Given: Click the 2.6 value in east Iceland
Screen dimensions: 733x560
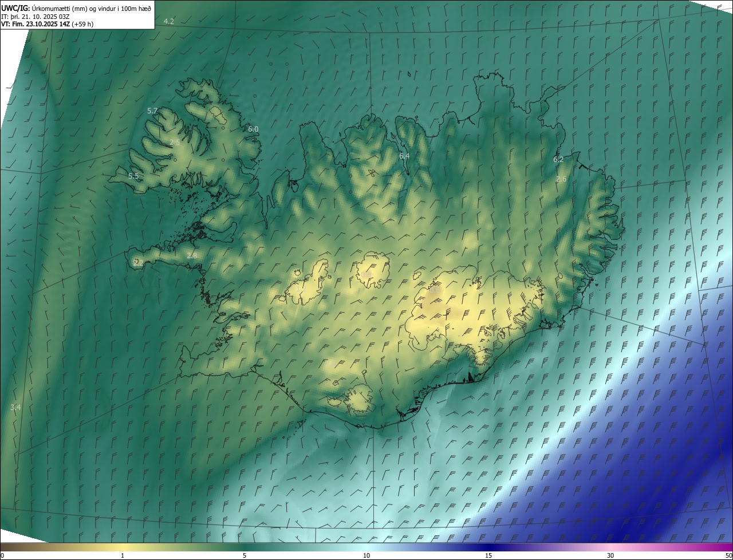Looking at the screenshot, I should tap(561, 179).
